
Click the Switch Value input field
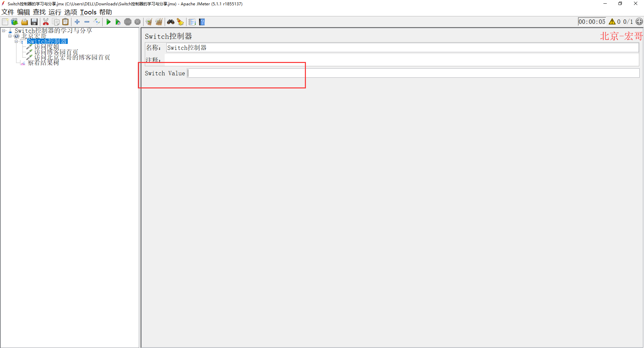[413, 73]
